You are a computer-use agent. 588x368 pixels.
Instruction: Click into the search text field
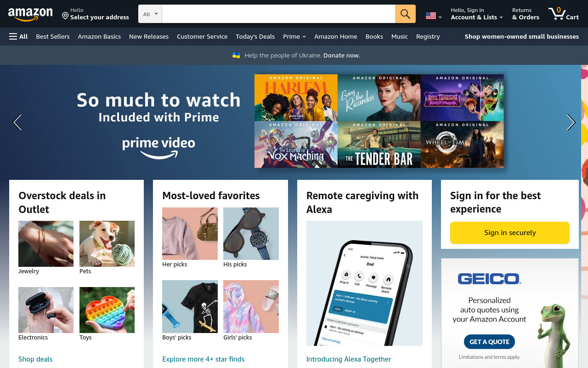click(x=278, y=14)
